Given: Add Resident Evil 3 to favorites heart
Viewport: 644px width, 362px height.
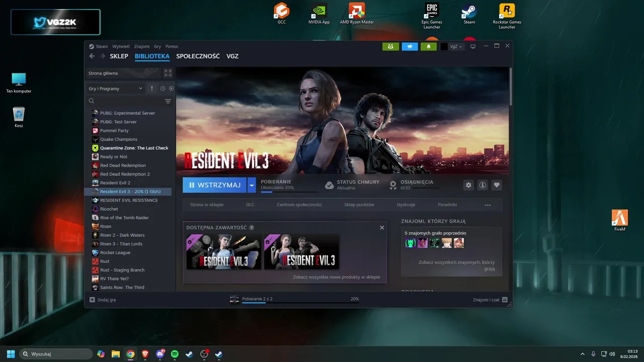Looking at the screenshot, I should [x=497, y=185].
